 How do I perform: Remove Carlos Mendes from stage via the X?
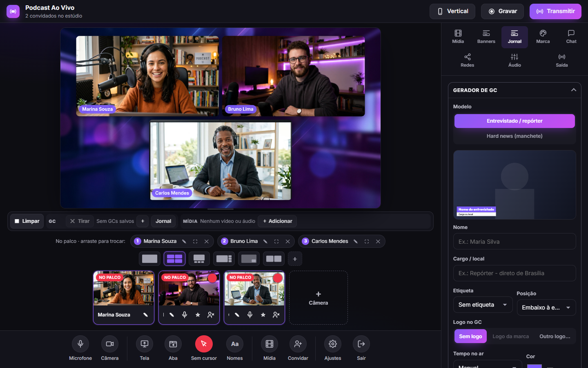coord(378,241)
